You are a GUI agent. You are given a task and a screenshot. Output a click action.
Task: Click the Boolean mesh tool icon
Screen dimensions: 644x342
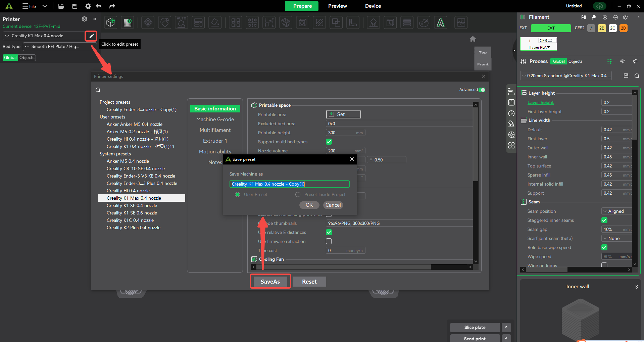coord(336,22)
